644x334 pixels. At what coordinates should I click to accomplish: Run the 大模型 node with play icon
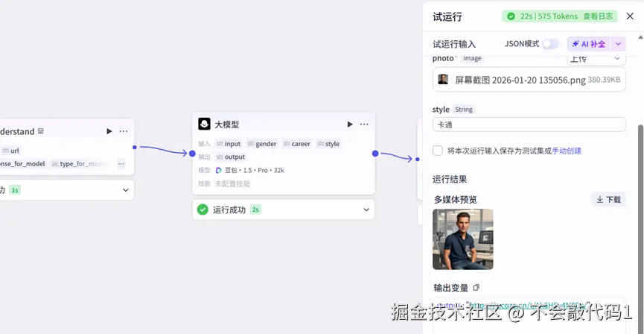[x=350, y=125]
